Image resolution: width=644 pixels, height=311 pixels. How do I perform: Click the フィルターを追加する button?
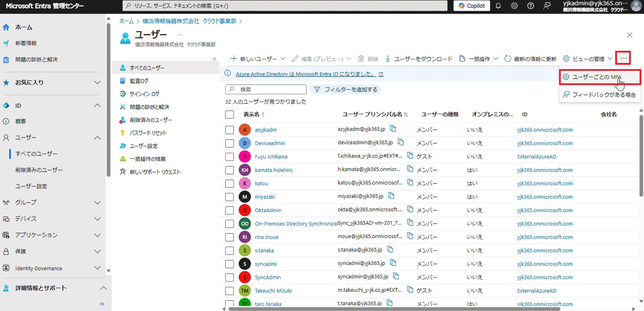pyautogui.click(x=346, y=89)
